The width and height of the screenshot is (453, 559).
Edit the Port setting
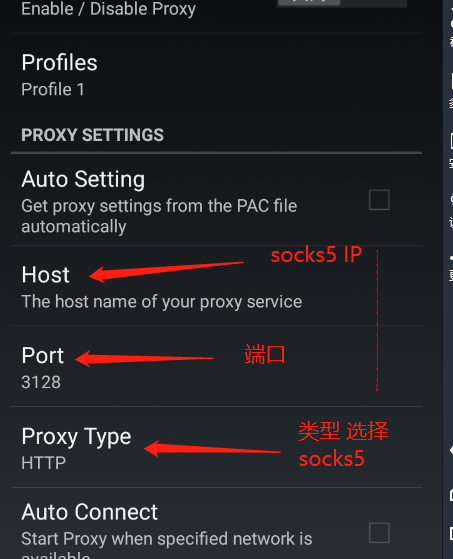point(216,366)
